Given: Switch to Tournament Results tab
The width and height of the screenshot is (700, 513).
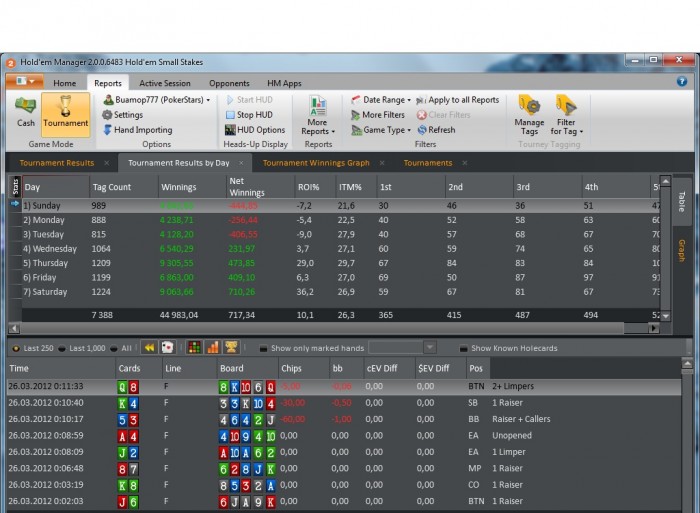Looking at the screenshot, I should [x=57, y=163].
